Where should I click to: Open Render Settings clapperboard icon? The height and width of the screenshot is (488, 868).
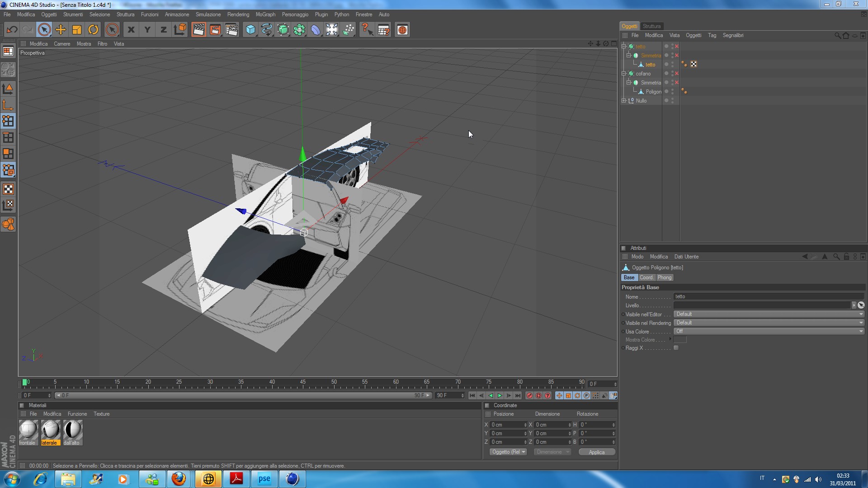tap(231, 30)
